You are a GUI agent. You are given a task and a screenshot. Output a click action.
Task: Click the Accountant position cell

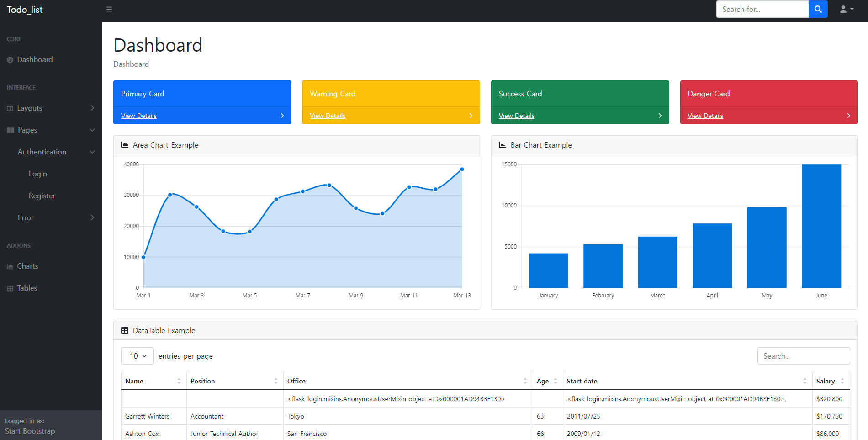235,416
